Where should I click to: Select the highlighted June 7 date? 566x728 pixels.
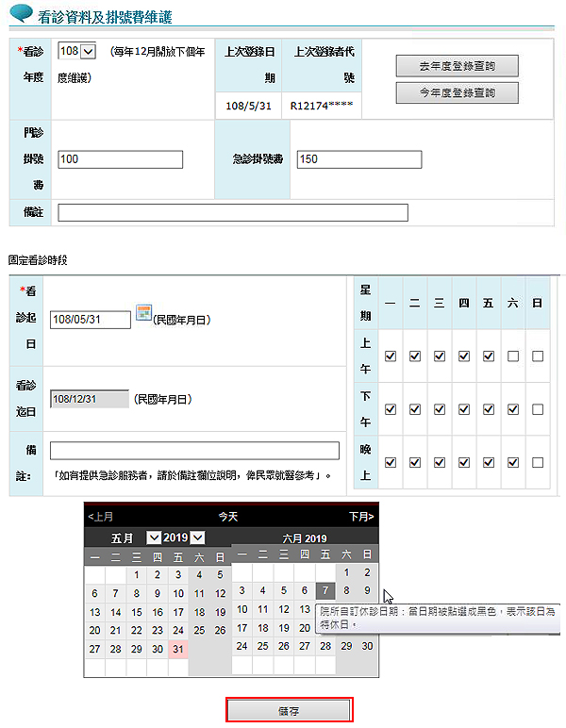coord(325,591)
